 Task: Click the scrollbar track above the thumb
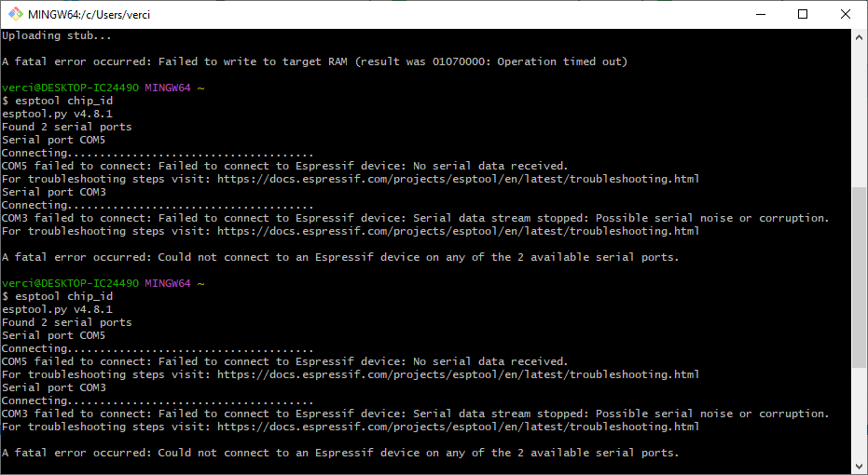pos(859,116)
